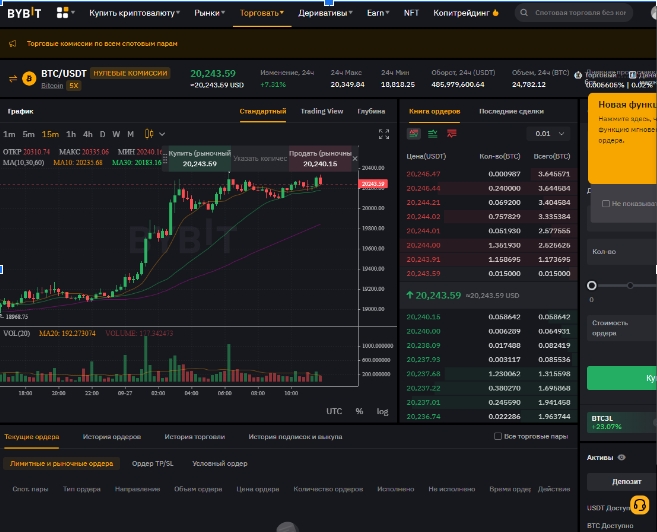
Task: Toggle visibility of assets with eye icon
Action: coord(622,457)
